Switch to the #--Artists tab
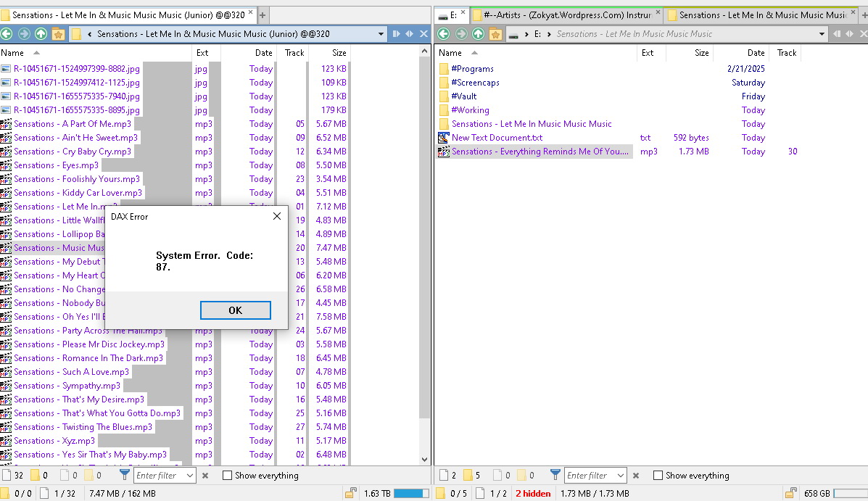 coord(566,15)
